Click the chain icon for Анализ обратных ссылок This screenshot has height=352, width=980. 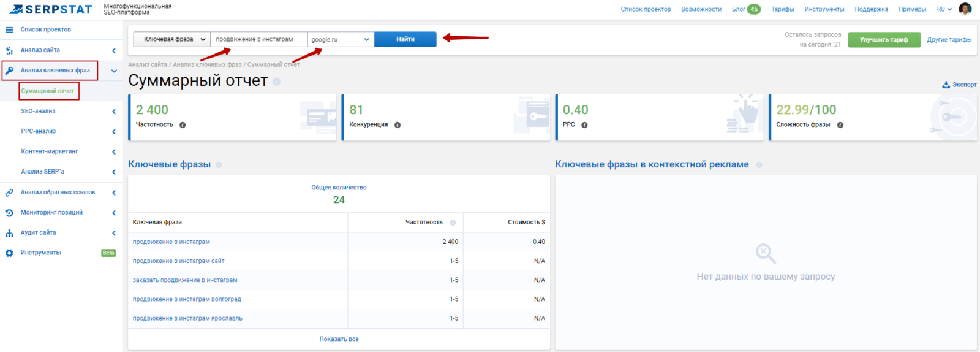(x=9, y=193)
